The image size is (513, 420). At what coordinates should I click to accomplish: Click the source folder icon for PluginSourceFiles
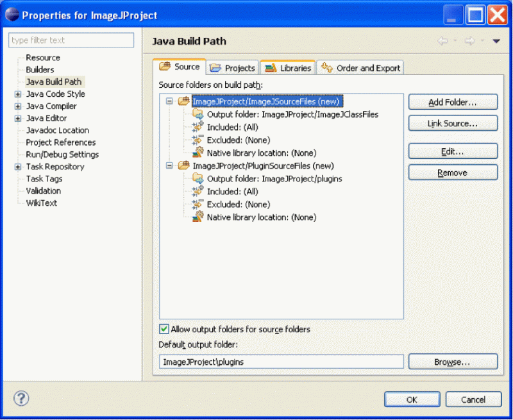(184, 165)
